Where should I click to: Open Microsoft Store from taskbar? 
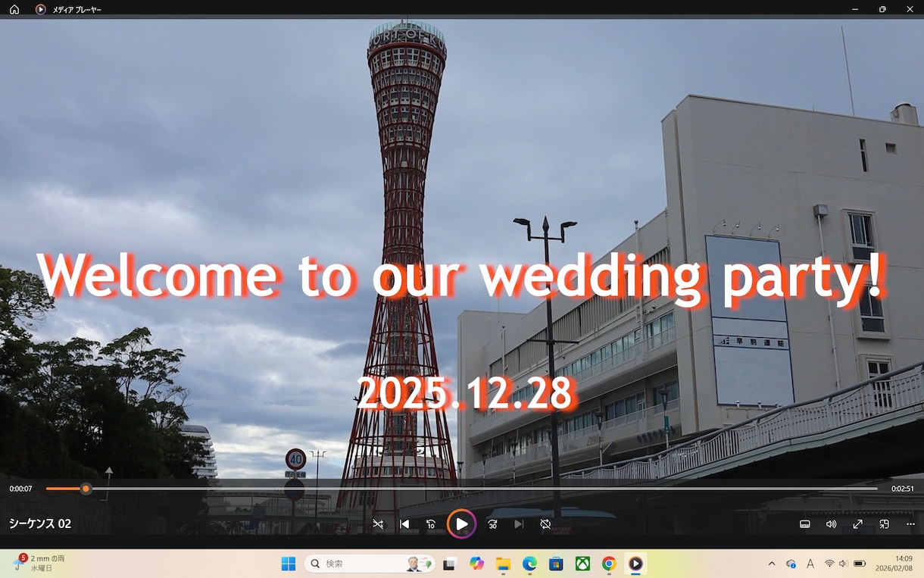coord(556,564)
